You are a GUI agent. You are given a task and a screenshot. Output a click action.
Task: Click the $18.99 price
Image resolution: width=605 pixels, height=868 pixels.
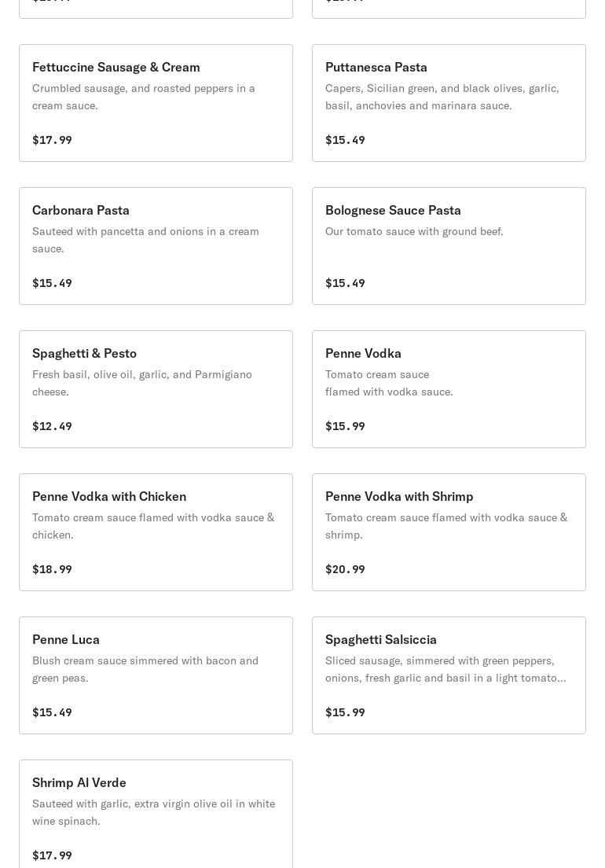[x=52, y=569]
